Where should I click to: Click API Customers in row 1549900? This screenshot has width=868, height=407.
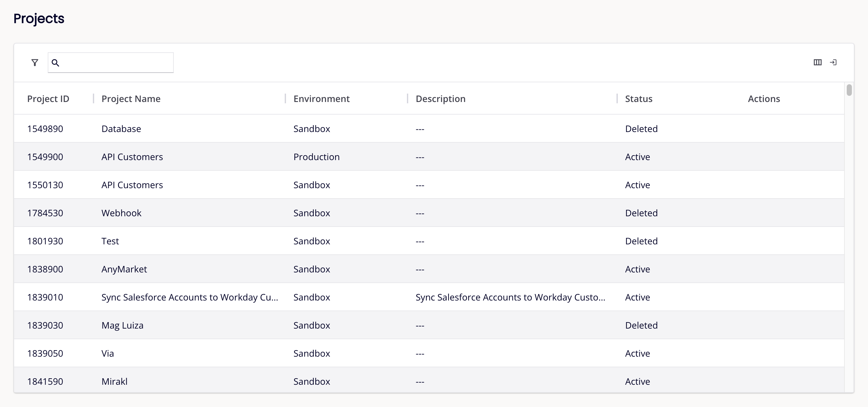132,157
